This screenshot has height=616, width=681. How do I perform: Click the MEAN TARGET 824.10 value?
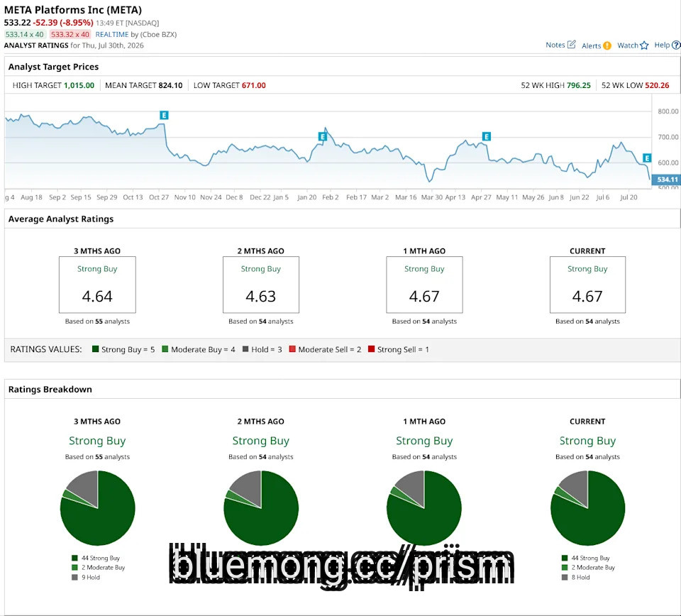(x=170, y=86)
